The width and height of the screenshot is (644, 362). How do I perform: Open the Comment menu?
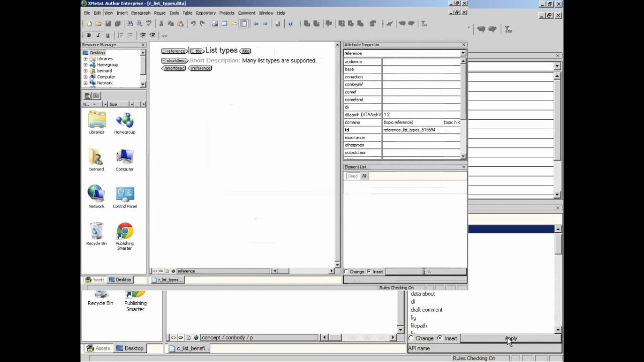(x=247, y=13)
